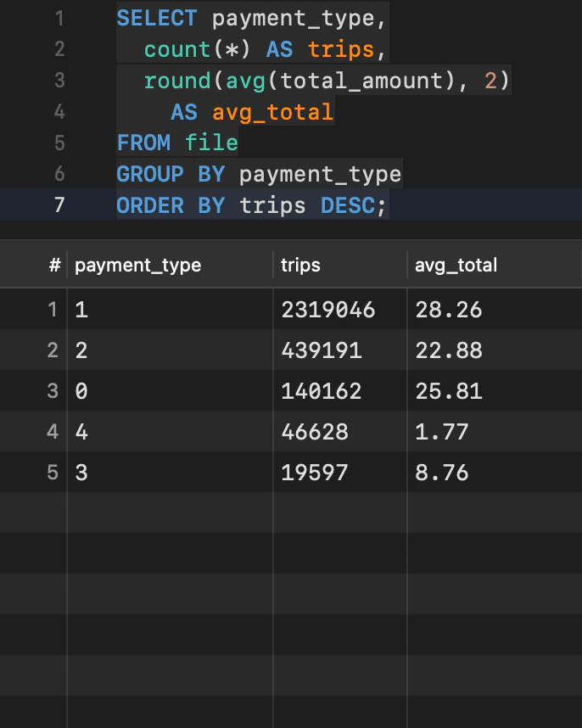Click result row number 1 beside 2319046
Screen dimensions: 582x728
(53, 310)
